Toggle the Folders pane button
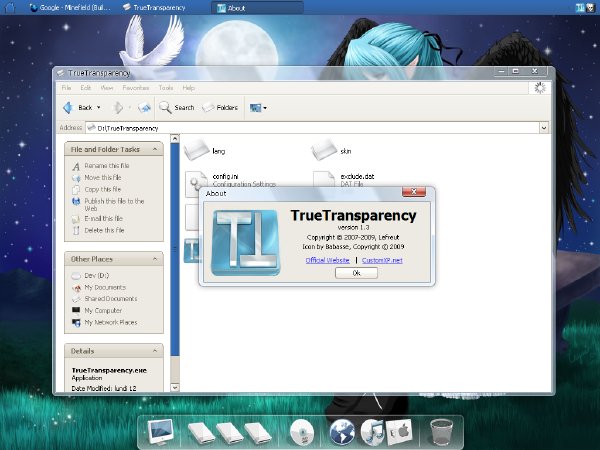This screenshot has width=600, height=450. [220, 108]
